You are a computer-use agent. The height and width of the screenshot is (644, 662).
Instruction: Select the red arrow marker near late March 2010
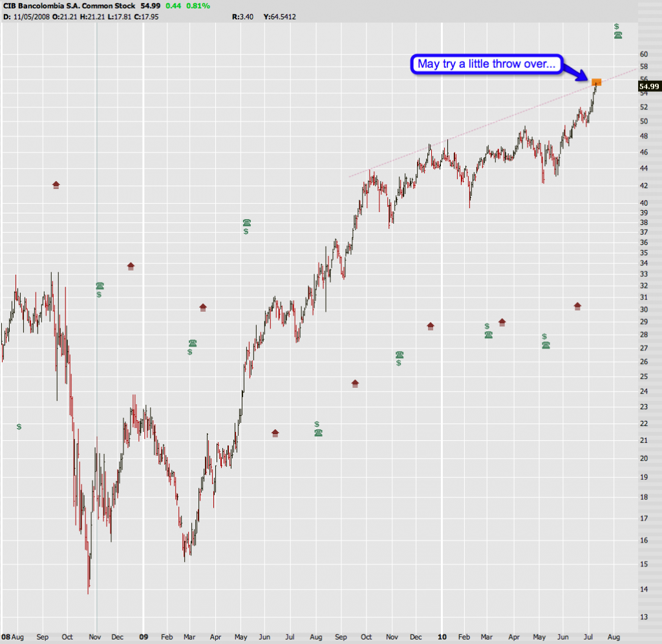[502, 323]
